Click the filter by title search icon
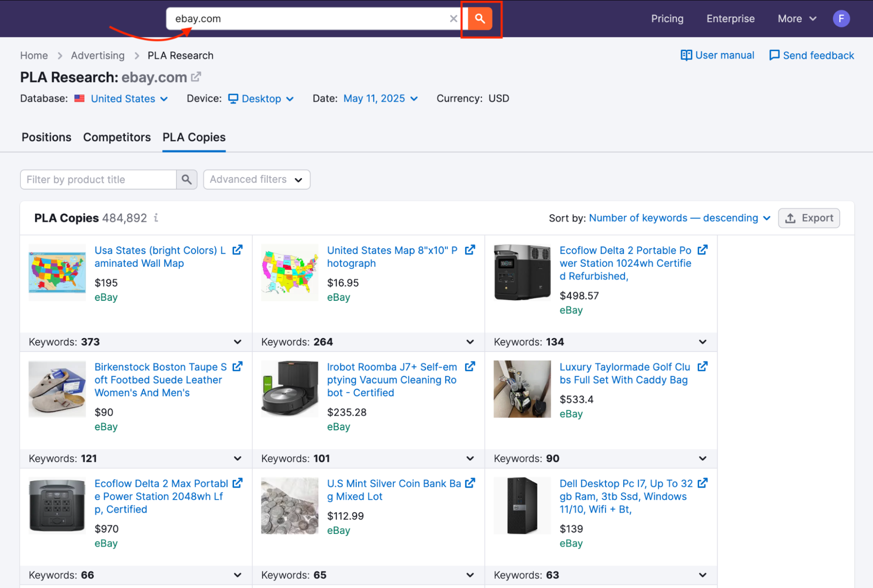873x588 pixels. 186,179
